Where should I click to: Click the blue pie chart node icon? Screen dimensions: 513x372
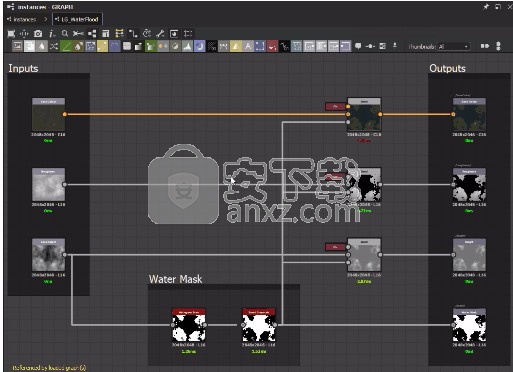pos(199,46)
